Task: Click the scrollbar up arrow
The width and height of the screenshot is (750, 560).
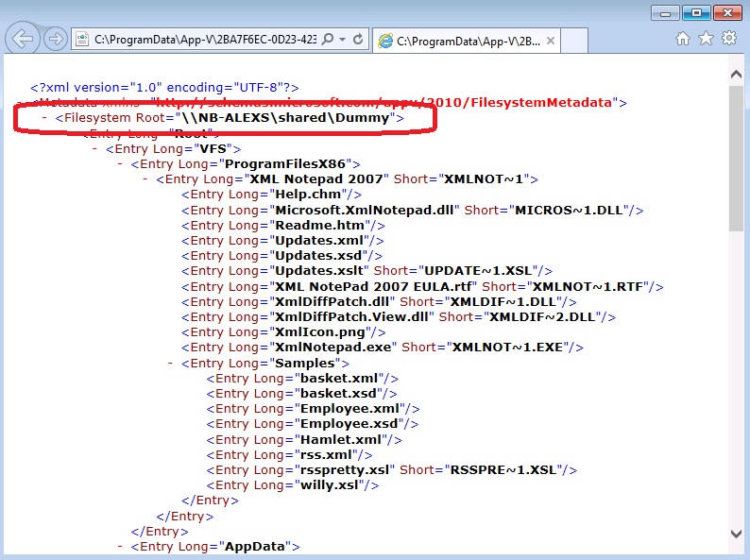Action: [x=737, y=74]
